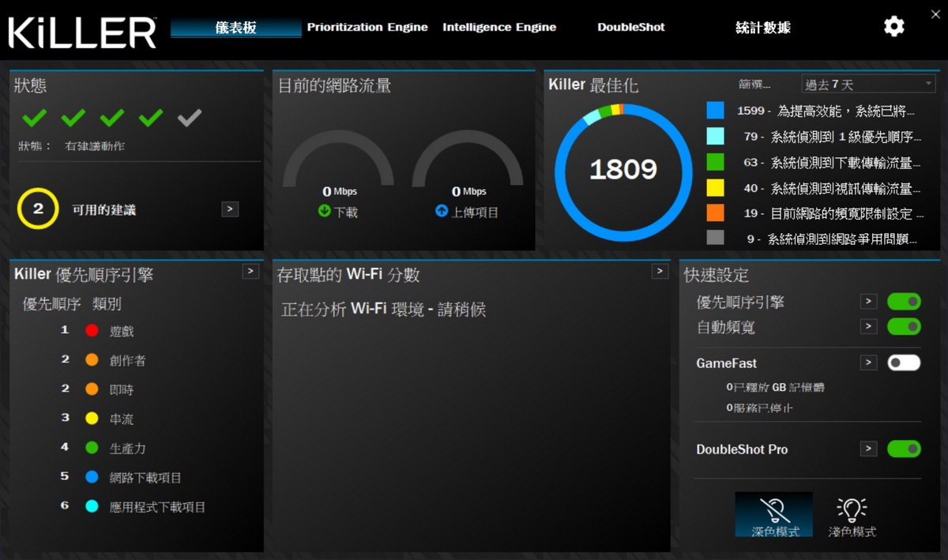
Task: Switch to the Prioritization Engine tab
Action: [x=367, y=28]
